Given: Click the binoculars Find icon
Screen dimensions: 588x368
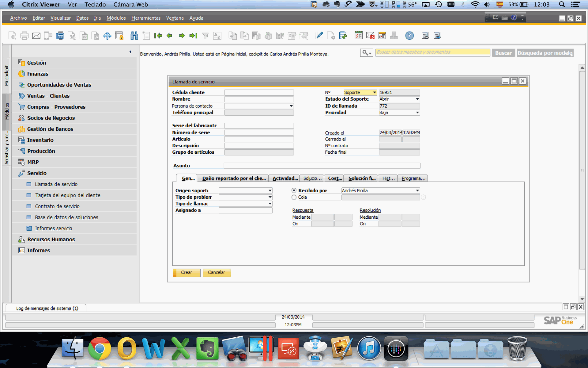Looking at the screenshot, I should [x=134, y=36].
